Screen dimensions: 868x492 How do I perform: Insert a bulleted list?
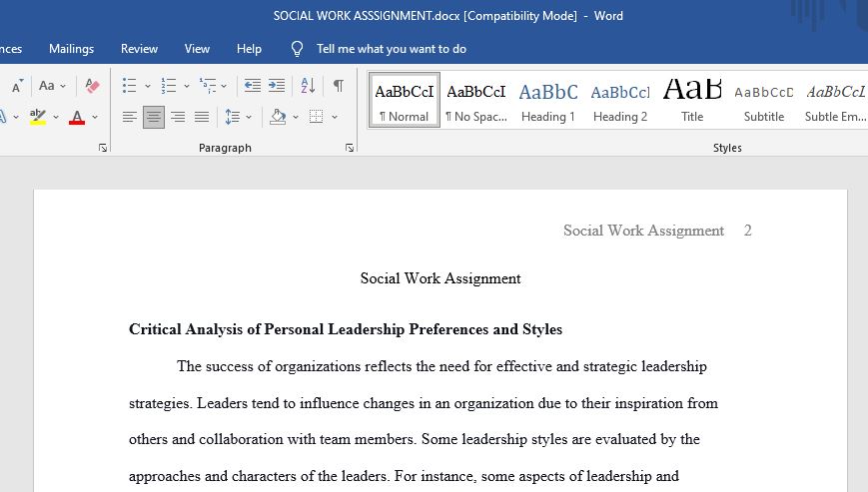point(129,86)
